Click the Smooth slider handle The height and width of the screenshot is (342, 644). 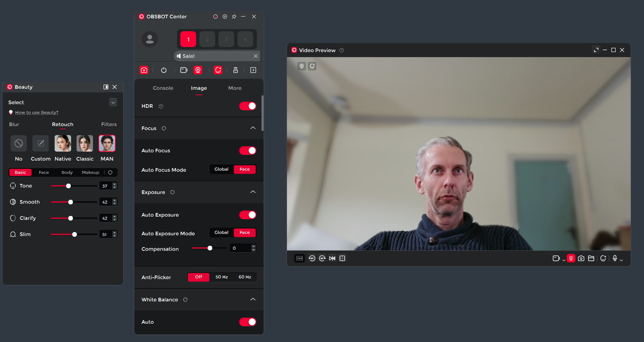coord(71,202)
